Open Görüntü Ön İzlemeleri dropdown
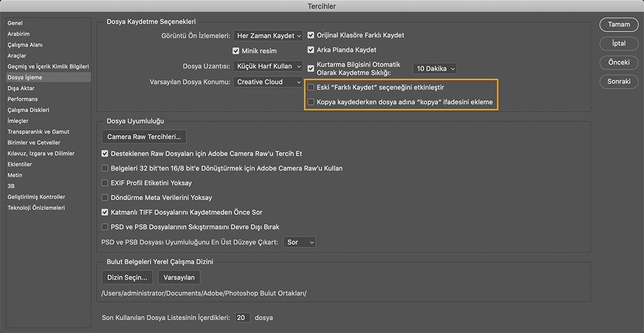The width and height of the screenshot is (644, 333). pos(268,36)
